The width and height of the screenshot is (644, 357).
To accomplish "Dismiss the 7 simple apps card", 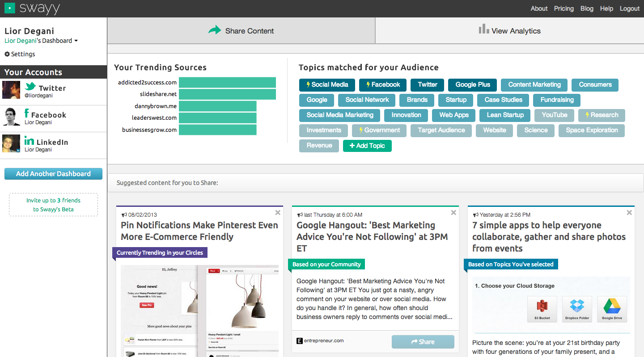I will click(629, 213).
